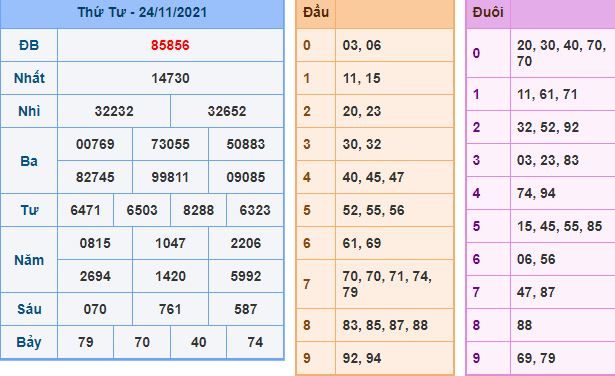
Task: Click Đuôi row 5 values 15, 45, 55, 85
Action: 559,226
